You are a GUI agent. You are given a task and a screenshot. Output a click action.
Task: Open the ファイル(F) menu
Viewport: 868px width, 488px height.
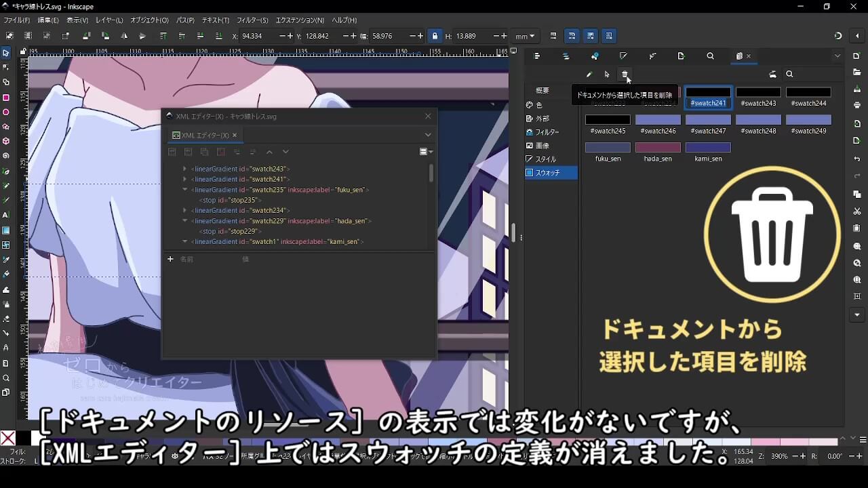pyautogui.click(x=16, y=20)
